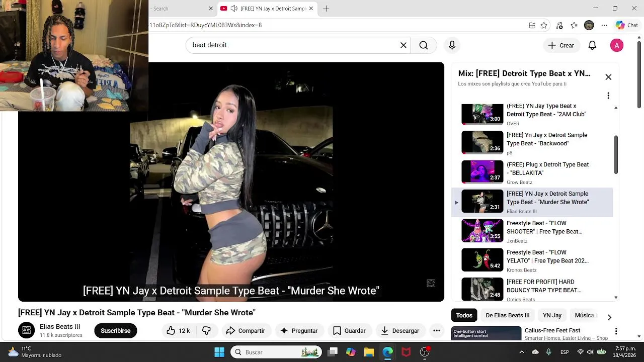Click the "Murder She Wrote" playlist entry
Screen dimensions: 644x362
tap(532, 202)
